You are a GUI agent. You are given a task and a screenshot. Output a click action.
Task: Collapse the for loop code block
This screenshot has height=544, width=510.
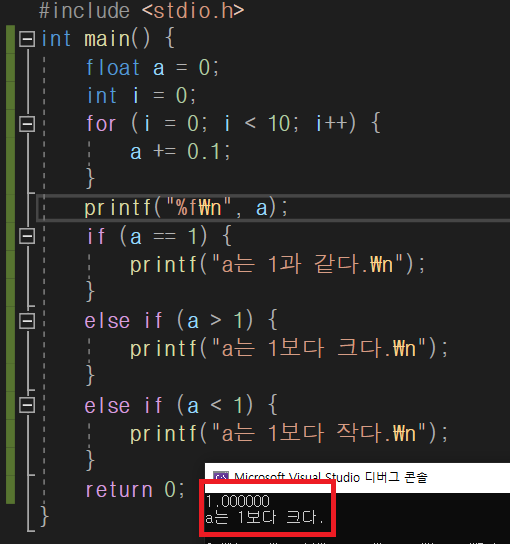(27, 124)
